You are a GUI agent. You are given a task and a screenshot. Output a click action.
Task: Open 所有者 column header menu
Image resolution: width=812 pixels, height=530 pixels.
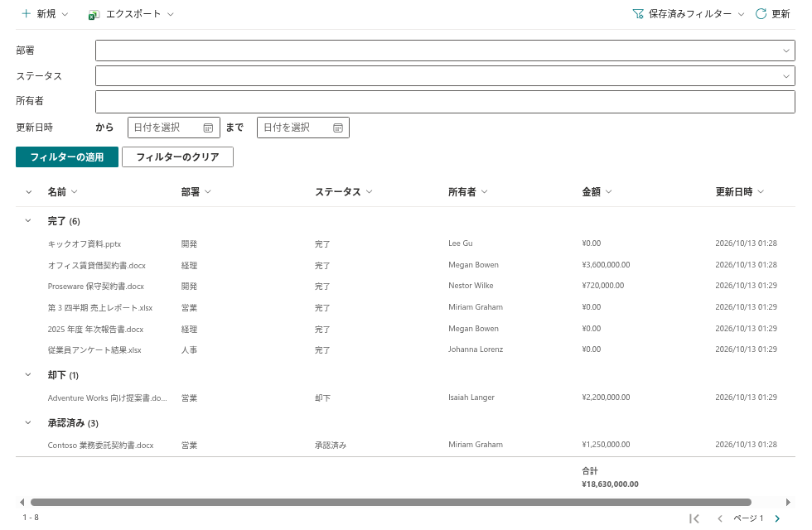click(467, 192)
